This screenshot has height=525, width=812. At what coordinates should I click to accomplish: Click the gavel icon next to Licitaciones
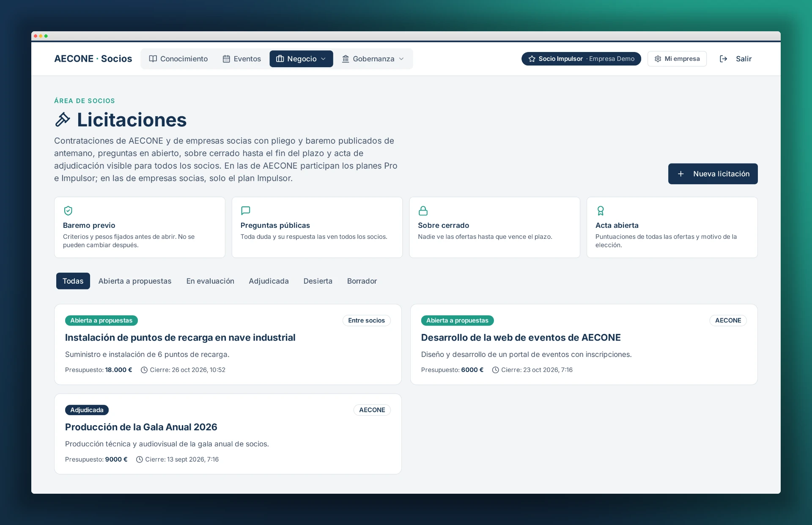coord(63,120)
